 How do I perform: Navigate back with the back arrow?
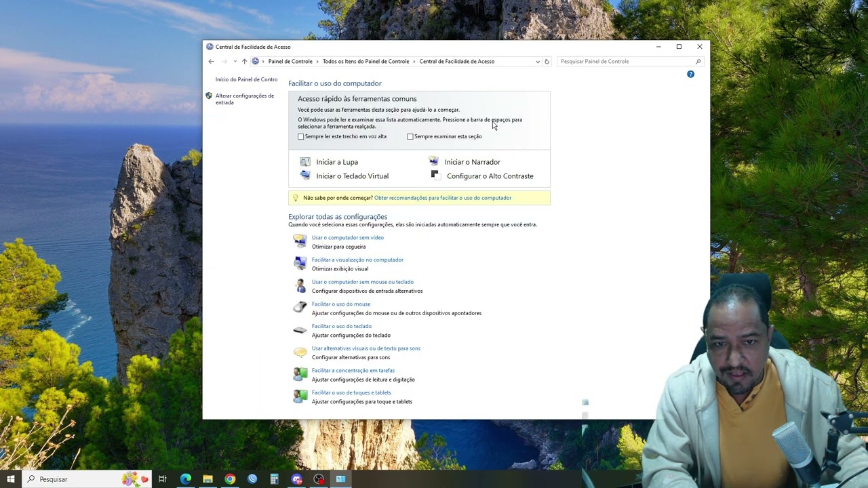click(x=211, y=62)
